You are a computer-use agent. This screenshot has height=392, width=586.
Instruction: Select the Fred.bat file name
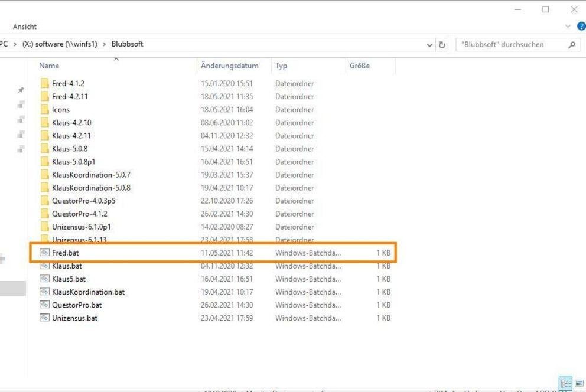[66, 253]
